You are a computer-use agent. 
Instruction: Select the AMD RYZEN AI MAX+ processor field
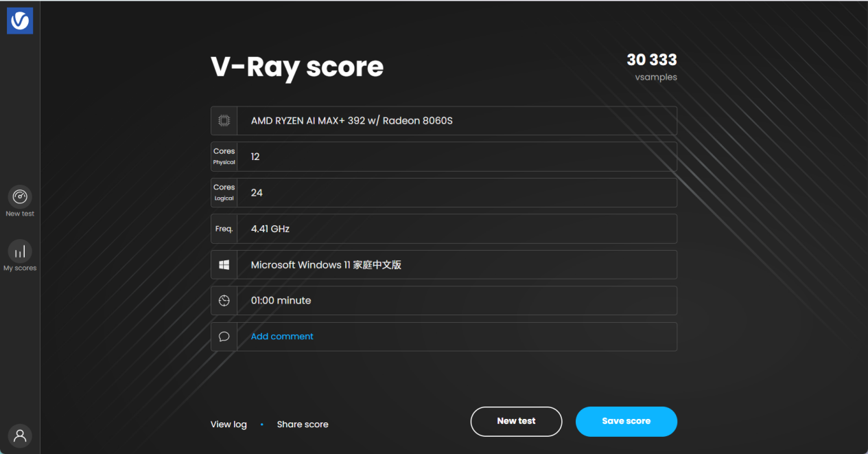(x=456, y=121)
